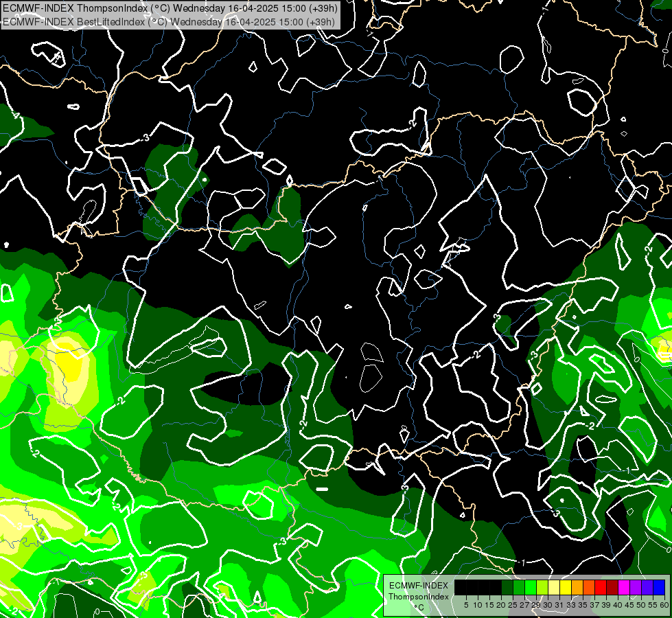Select the orange 33–35 legend swatch

click(577, 588)
